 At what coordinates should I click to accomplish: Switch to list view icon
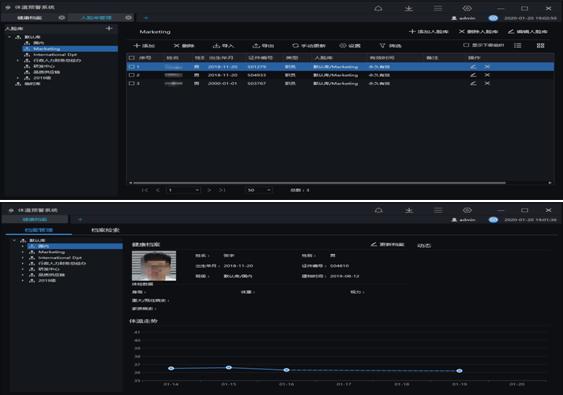click(517, 45)
